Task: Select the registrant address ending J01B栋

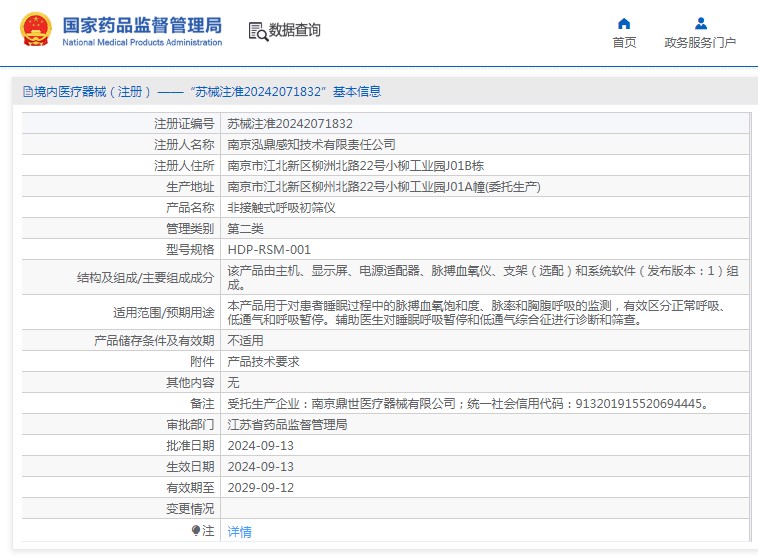Action: (356, 166)
